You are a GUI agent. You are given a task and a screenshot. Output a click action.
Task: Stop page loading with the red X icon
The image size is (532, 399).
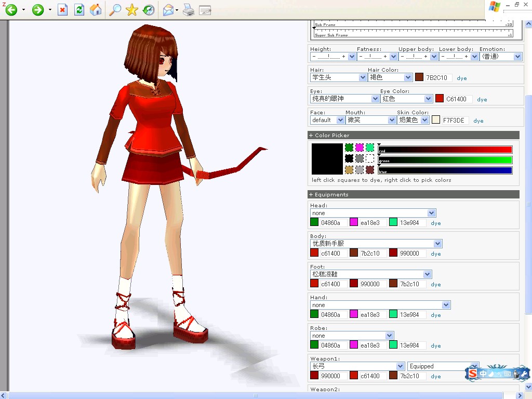(62, 10)
